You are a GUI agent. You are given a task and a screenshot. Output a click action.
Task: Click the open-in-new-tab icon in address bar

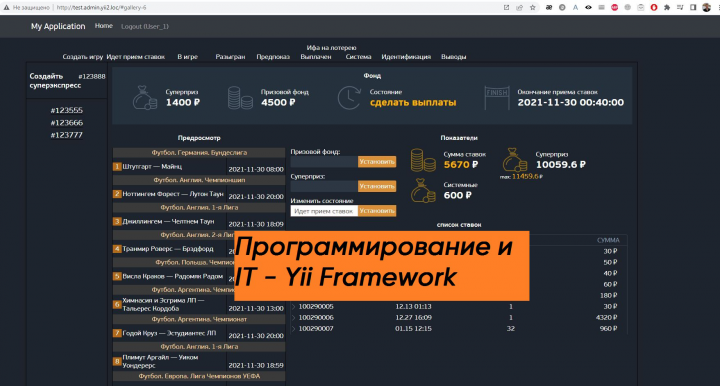click(x=506, y=7)
